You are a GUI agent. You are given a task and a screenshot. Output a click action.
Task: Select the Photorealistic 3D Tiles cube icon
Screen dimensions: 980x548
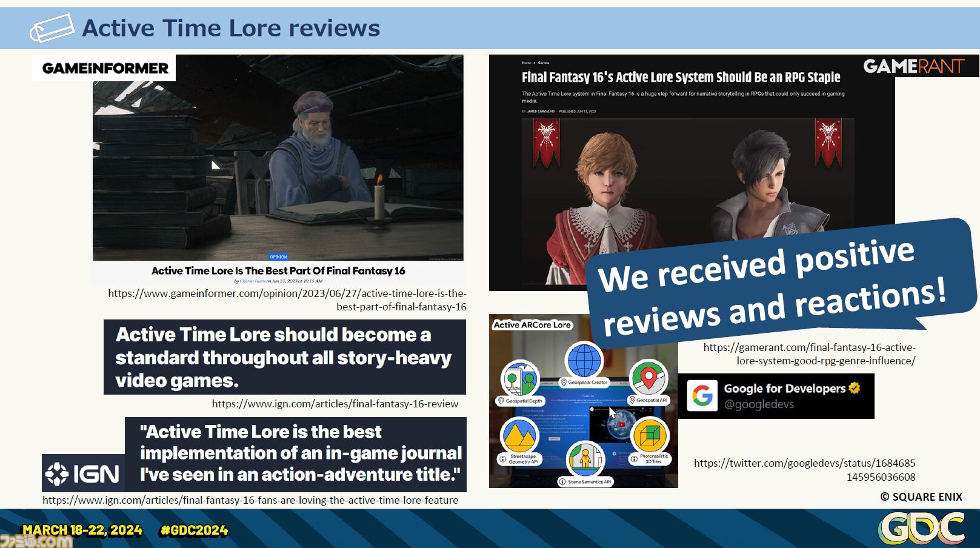tap(649, 435)
